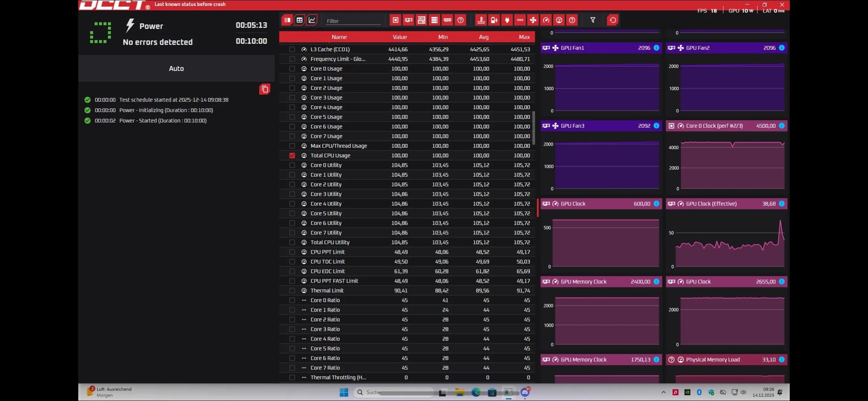
Task: Click the Auto button
Action: [x=176, y=68]
